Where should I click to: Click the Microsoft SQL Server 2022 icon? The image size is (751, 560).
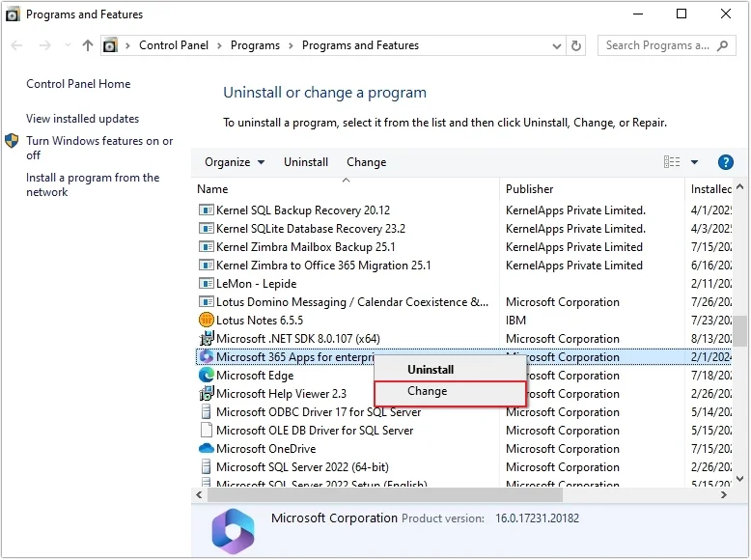tap(206, 467)
